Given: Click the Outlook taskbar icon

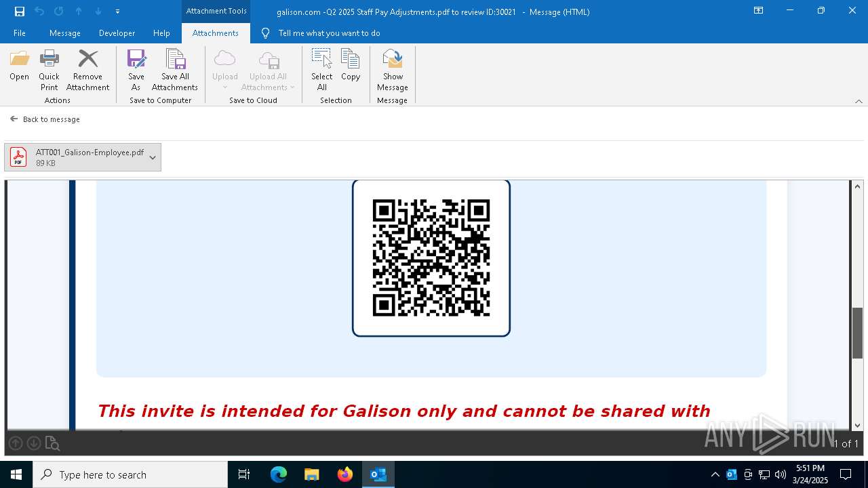Looking at the screenshot, I should (x=378, y=474).
